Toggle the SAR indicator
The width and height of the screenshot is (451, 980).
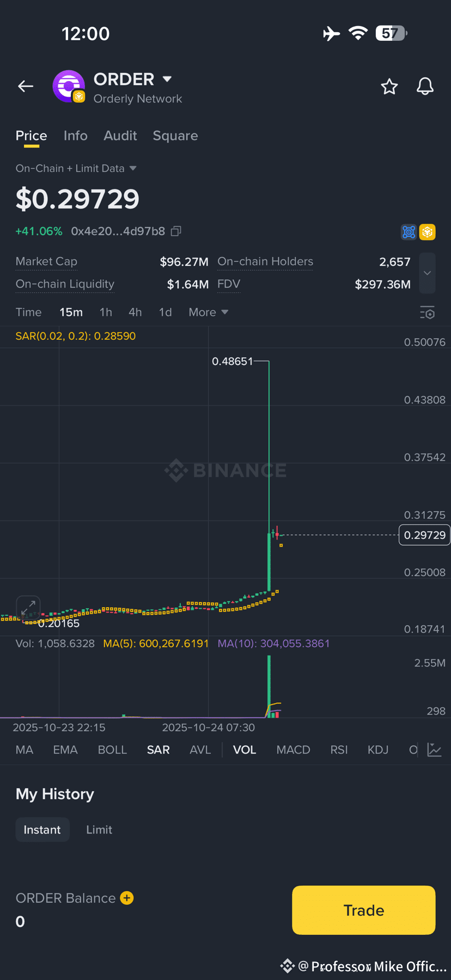[x=159, y=750]
